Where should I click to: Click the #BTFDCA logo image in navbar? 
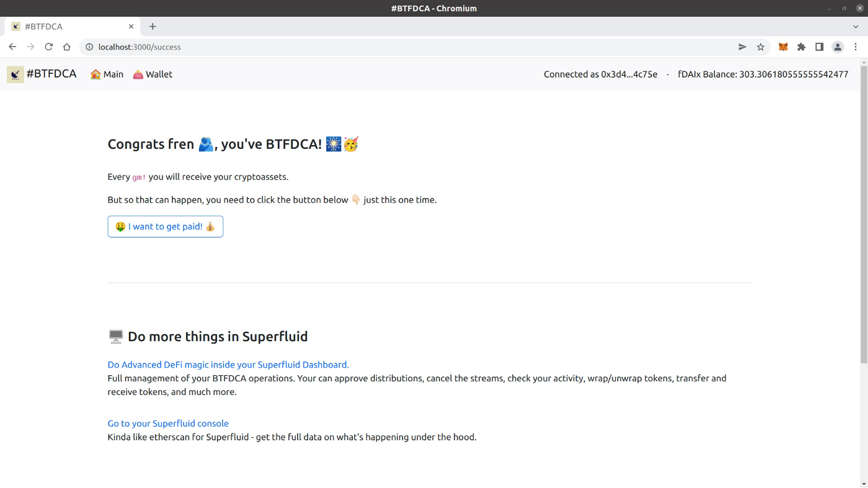(x=15, y=74)
